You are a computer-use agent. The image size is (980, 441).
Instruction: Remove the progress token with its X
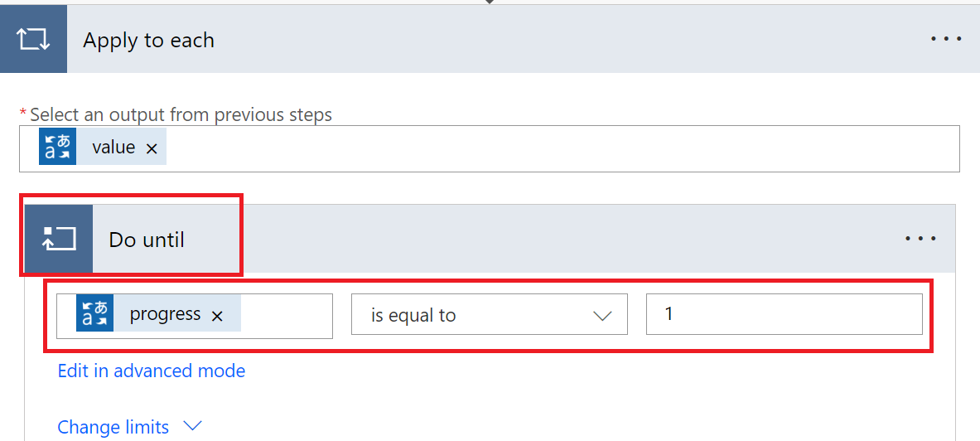[x=217, y=316]
